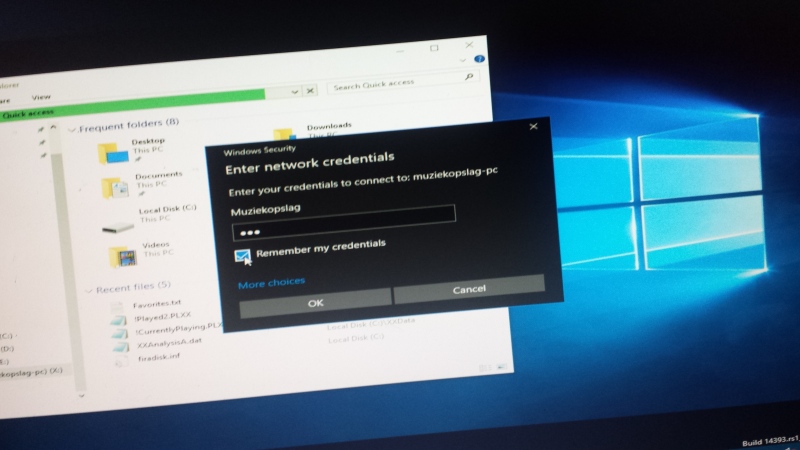The image size is (800, 450).
Task: Click the Favorites.txt file icon
Action: tap(117, 307)
